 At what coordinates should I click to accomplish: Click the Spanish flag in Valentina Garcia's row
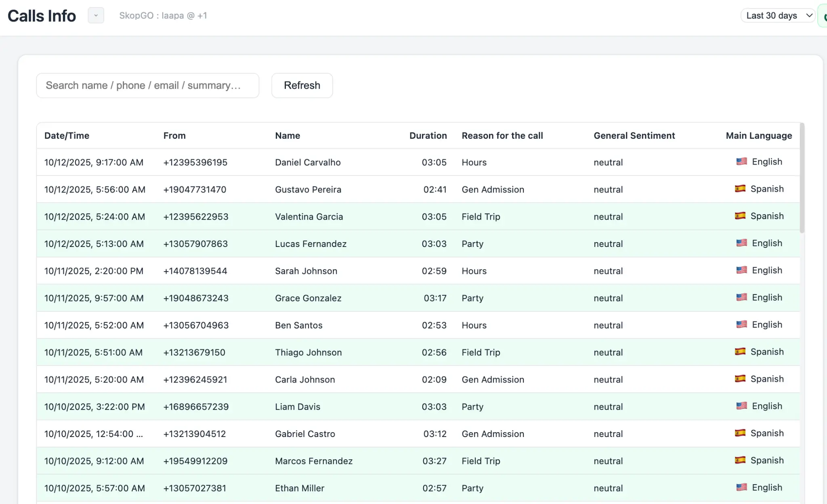tap(740, 215)
